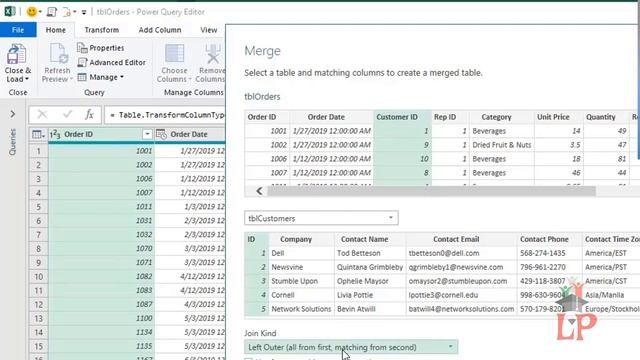Click the formula bar text field

tap(165, 115)
